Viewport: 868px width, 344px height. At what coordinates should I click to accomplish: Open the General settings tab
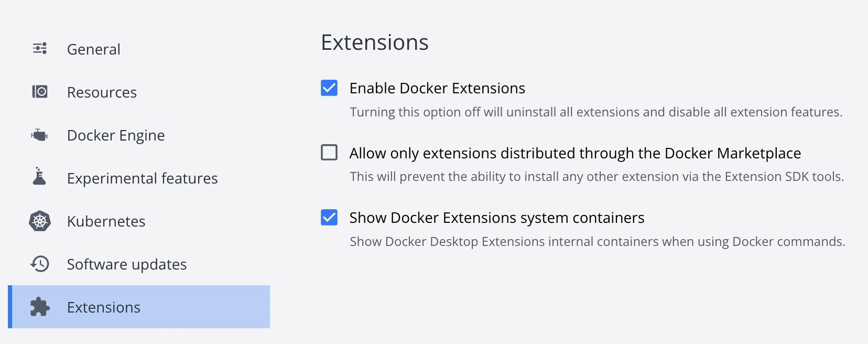click(94, 49)
